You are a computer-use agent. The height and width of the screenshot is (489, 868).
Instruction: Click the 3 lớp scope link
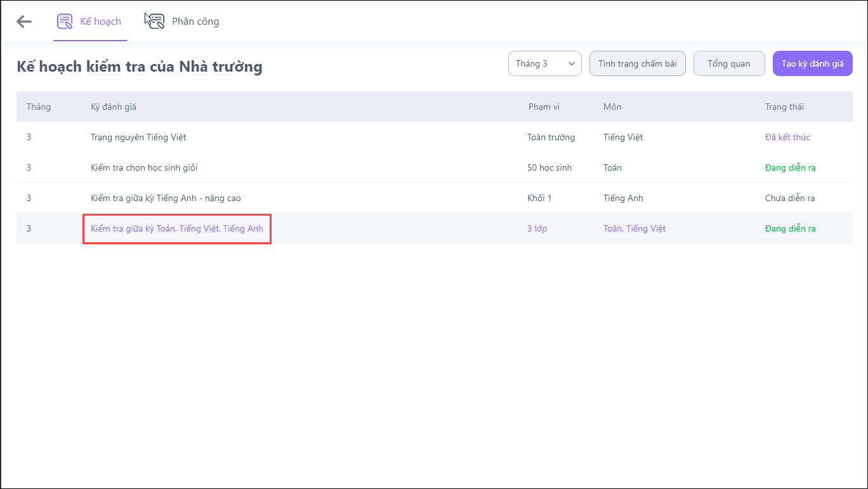[537, 228]
